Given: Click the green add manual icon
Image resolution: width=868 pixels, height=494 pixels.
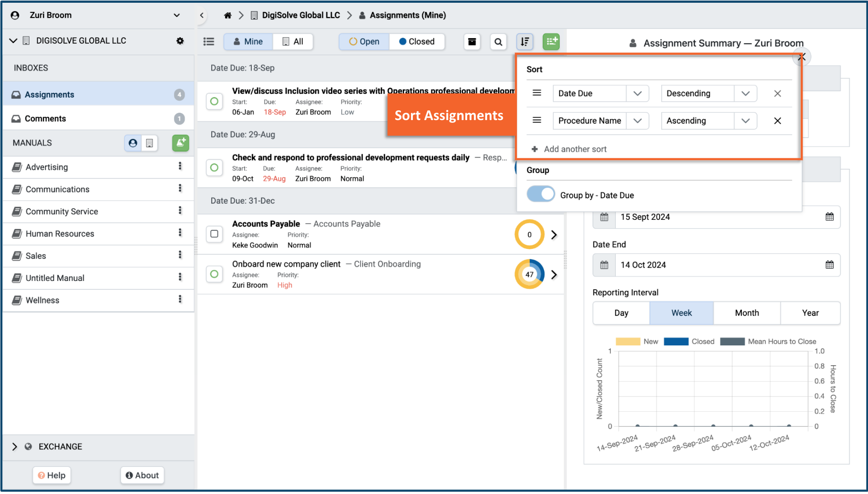Looking at the screenshot, I should point(180,143).
